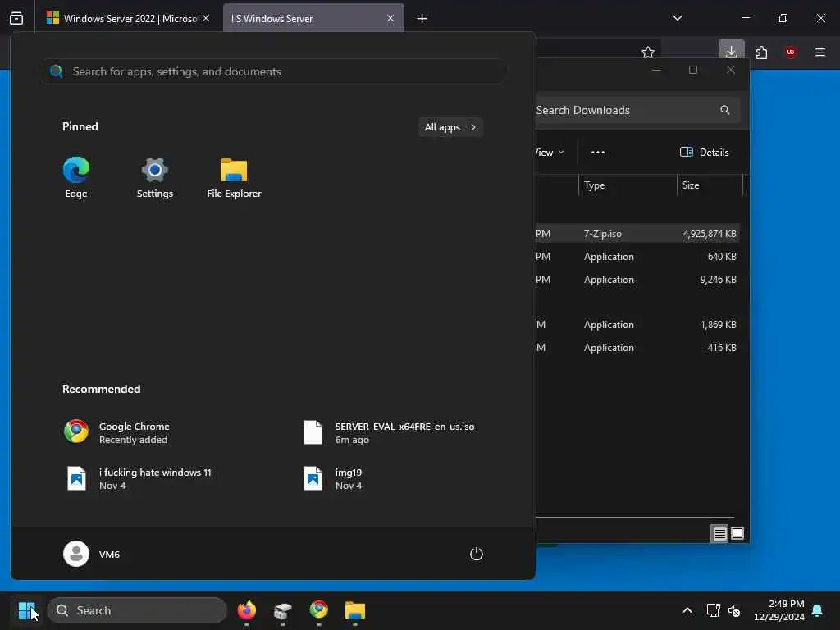Image resolution: width=840 pixels, height=630 pixels.
Task: Minimize the File Explorer window
Action: click(656, 70)
